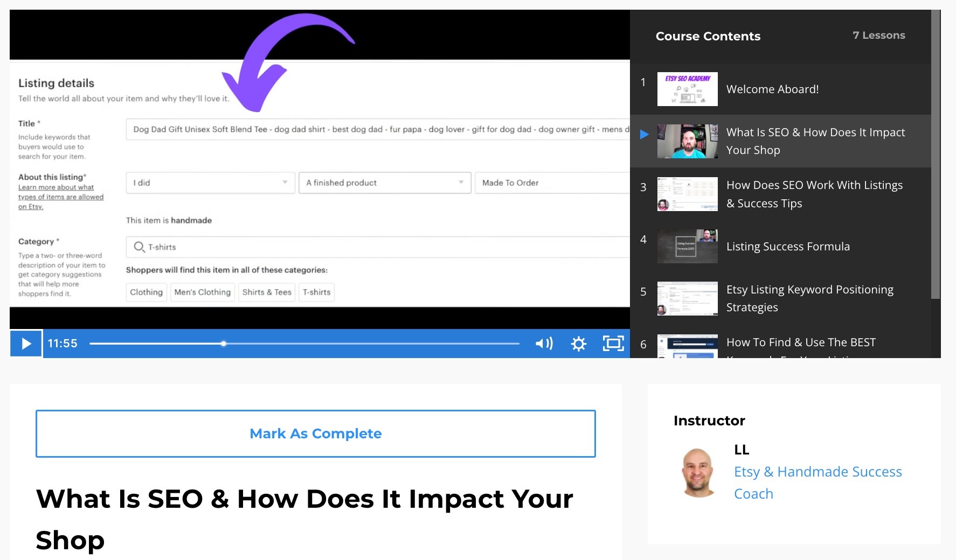
Task: Click the blue playing indicator for lesson 2
Action: (x=644, y=134)
